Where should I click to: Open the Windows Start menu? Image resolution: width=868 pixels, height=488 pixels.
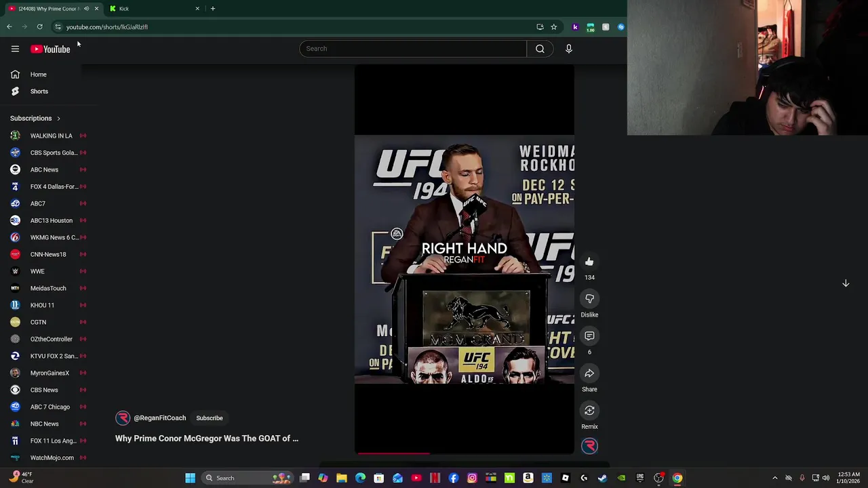click(191, 478)
